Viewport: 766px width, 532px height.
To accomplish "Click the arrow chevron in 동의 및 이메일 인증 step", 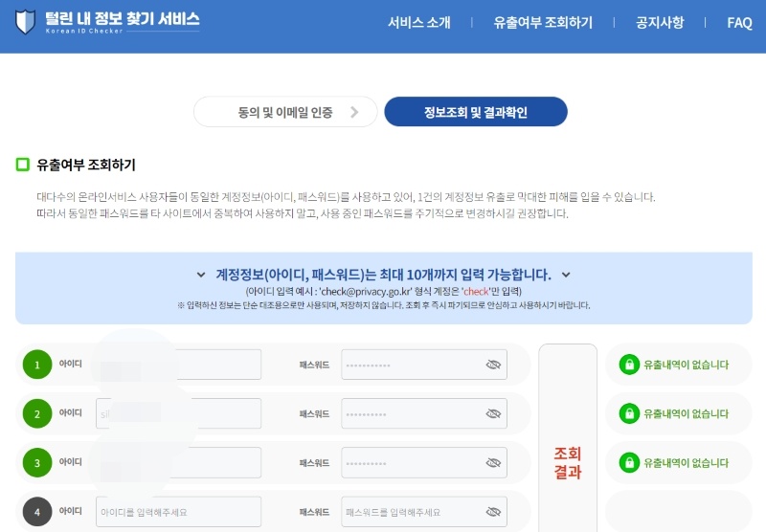I will pos(354,112).
